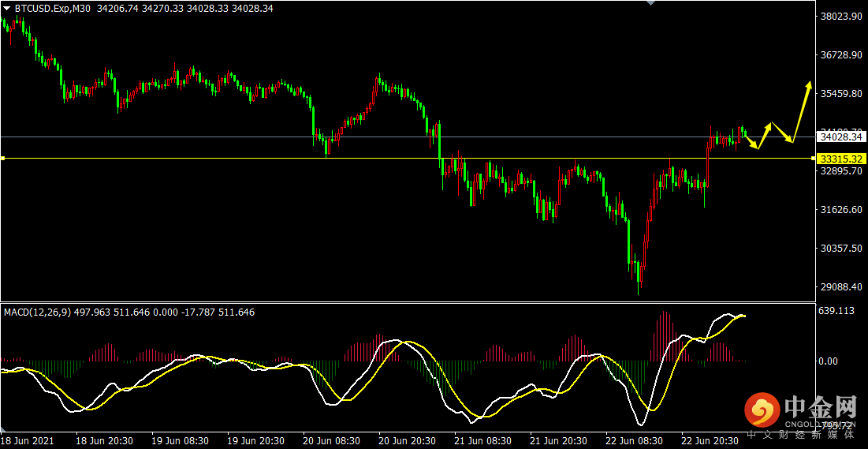Click the 22 Jun 20:30 time label
The height and width of the screenshot is (449, 868).
pos(711,440)
